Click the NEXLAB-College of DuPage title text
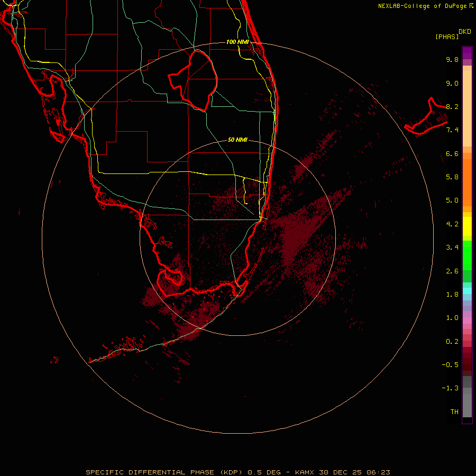 pos(426,6)
